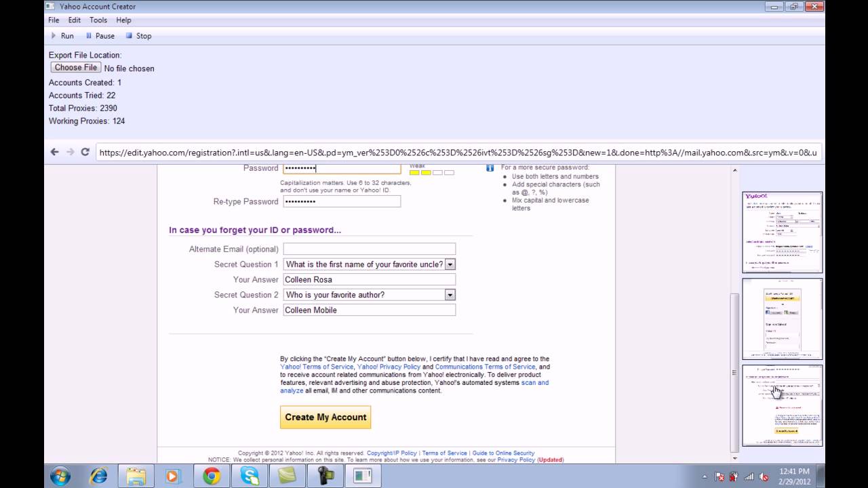
Task: Open Yahoo! Privacy Policy link
Action: pos(389,367)
